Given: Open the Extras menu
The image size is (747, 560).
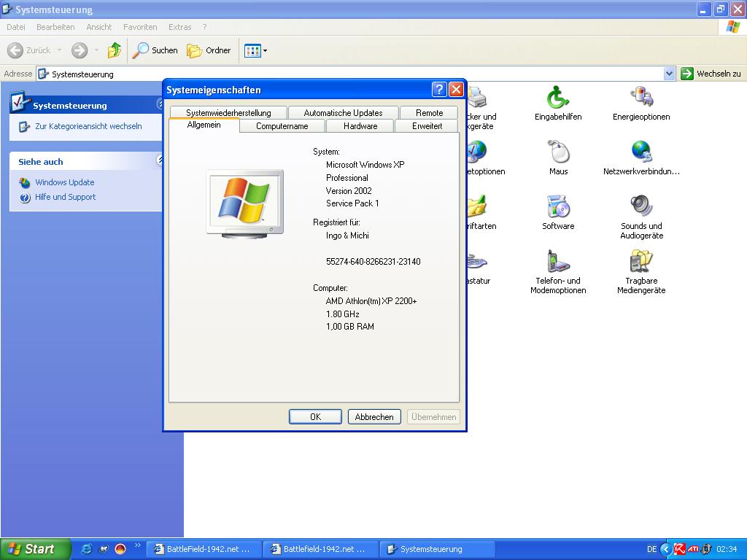Looking at the screenshot, I should coord(179,27).
